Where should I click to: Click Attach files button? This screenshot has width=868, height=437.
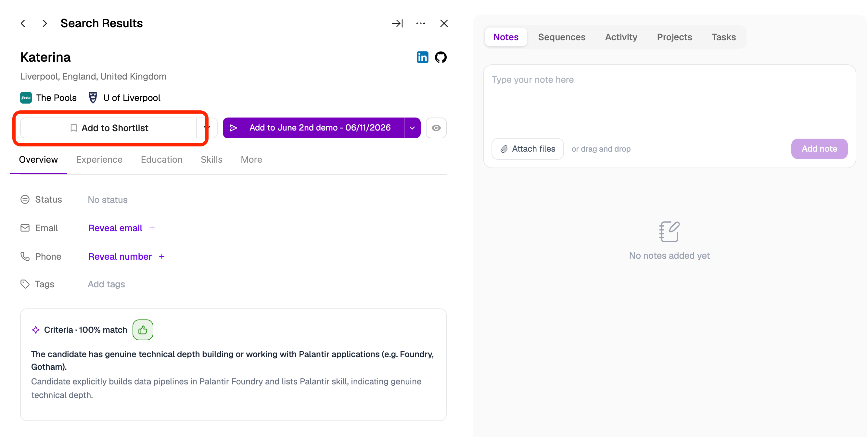coord(527,149)
